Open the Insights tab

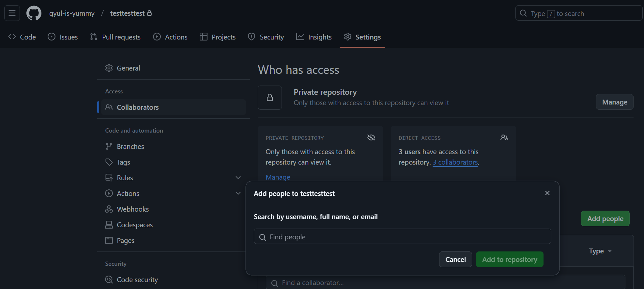click(314, 37)
